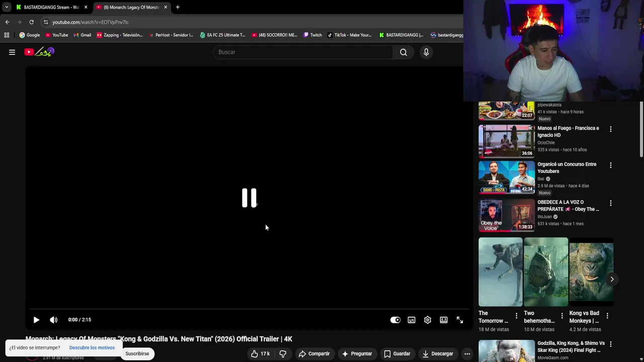Open the Twitch bookmark
Viewport: 644px width, 362px height.
(312, 35)
